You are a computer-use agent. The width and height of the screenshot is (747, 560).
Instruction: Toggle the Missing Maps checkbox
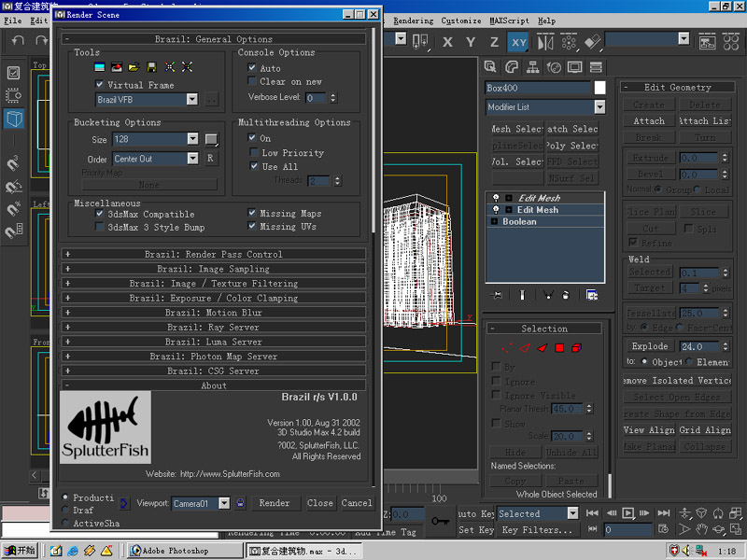pos(252,213)
